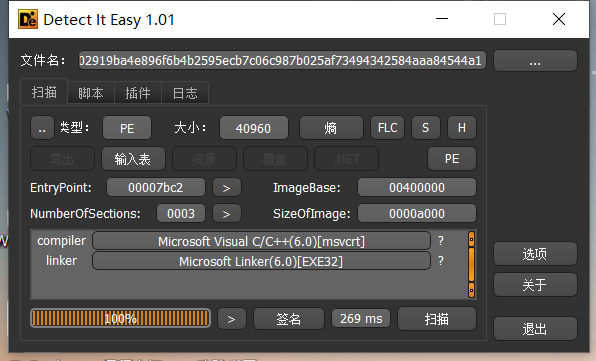Click the disabled 覆盖 button

275,159
